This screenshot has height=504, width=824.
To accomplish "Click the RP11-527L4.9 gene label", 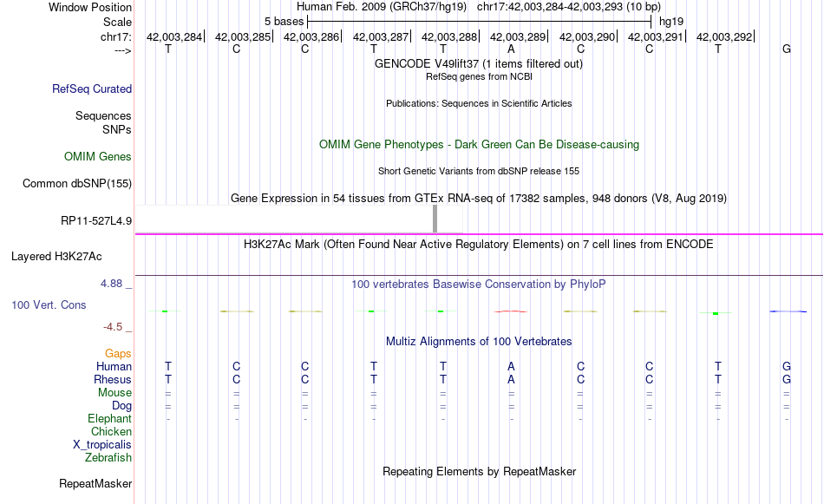I will point(96,220).
